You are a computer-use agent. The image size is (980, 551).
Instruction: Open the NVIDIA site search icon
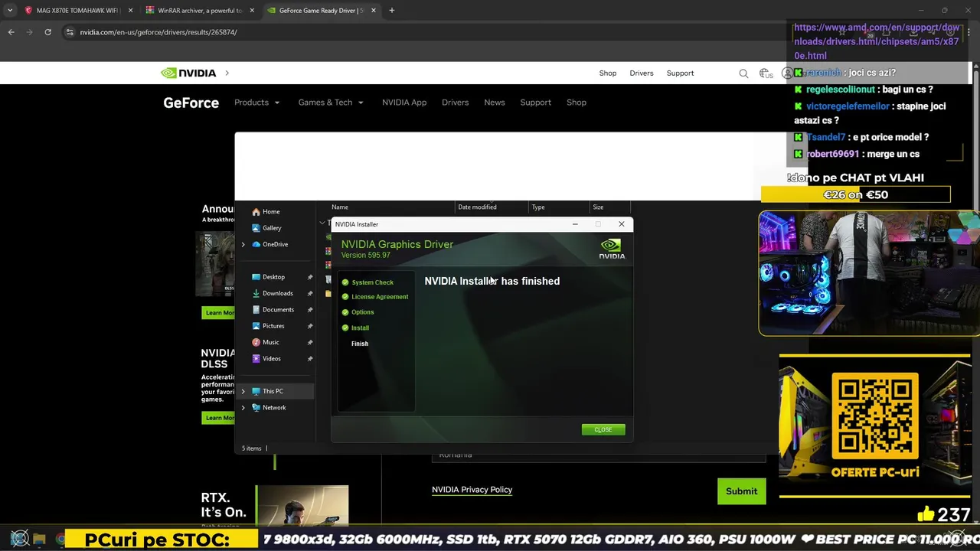[743, 73]
